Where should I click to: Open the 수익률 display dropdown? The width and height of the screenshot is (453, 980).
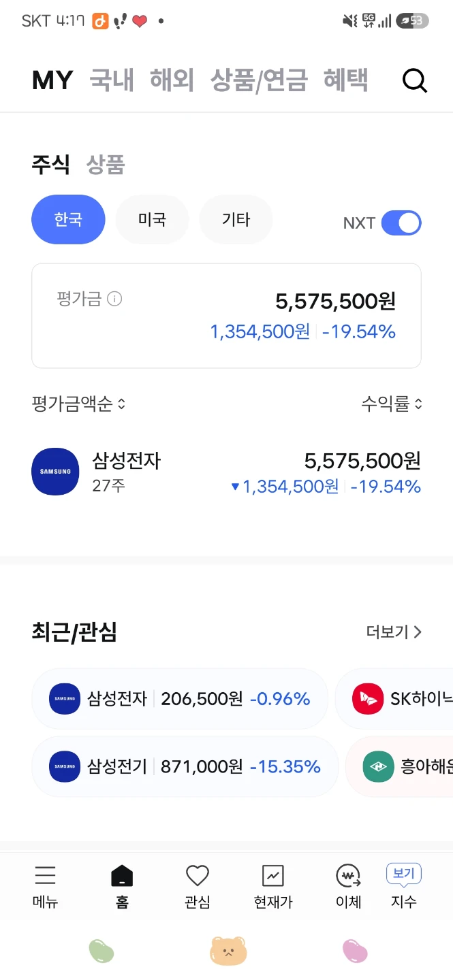pos(392,404)
